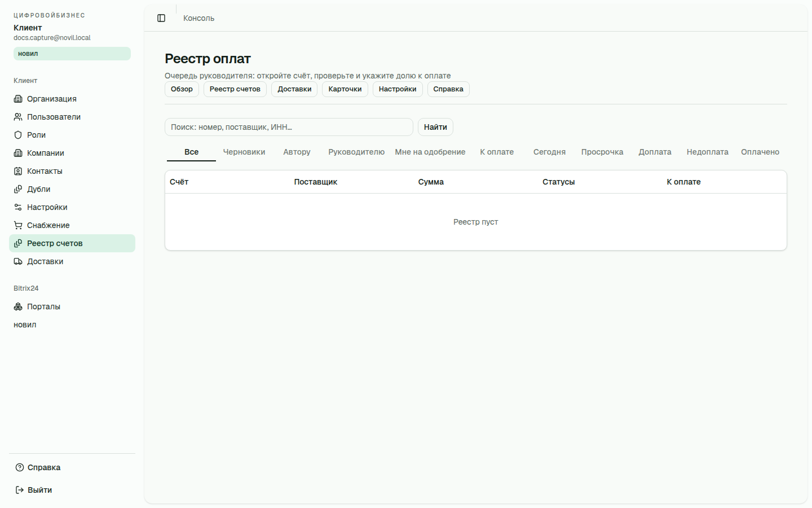
Task: Open the Контакты contact icon
Action: pos(18,171)
